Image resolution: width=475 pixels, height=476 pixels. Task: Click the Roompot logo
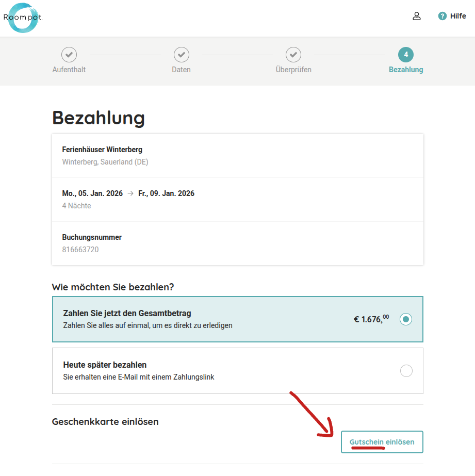coord(22,18)
